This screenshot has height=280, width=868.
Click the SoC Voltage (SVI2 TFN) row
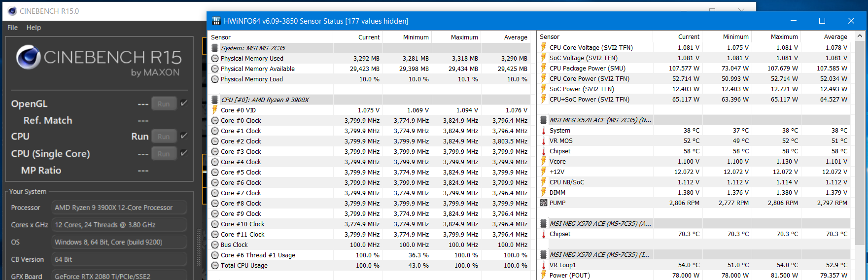point(694,58)
